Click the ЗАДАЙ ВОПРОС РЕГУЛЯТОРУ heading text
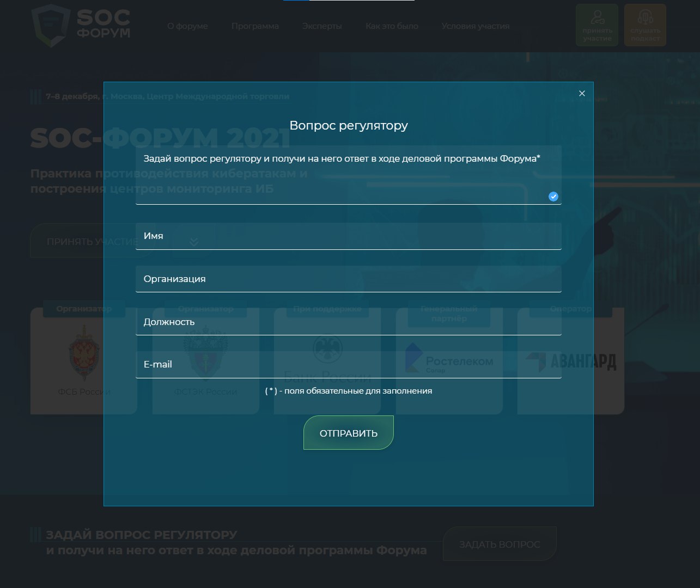700x588 pixels. (x=142, y=535)
